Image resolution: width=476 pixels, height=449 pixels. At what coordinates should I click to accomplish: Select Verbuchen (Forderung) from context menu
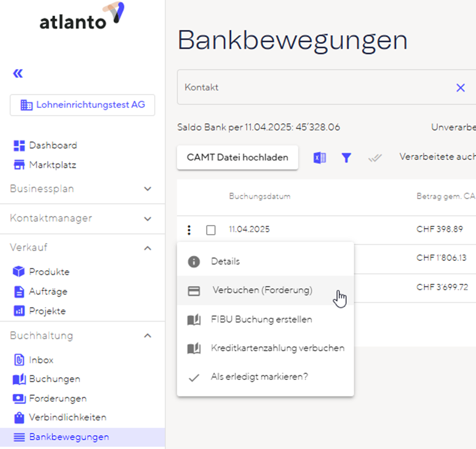[262, 290]
